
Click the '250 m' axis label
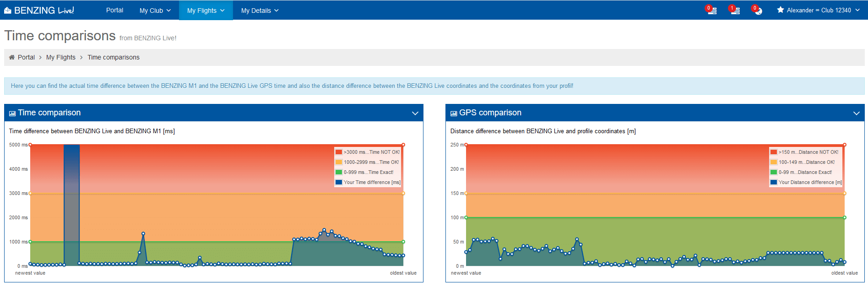point(457,145)
